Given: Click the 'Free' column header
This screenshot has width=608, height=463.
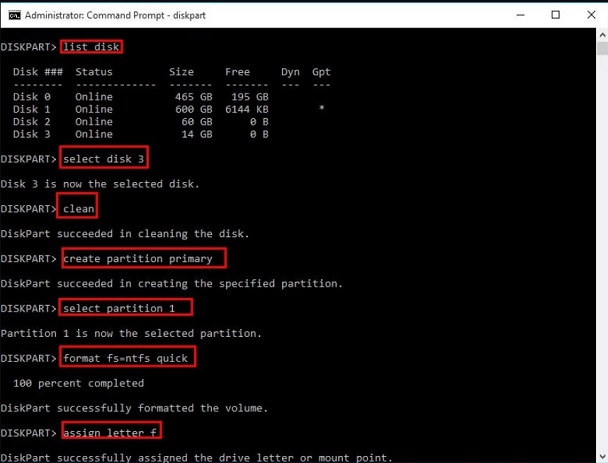Looking at the screenshot, I should (237, 72).
